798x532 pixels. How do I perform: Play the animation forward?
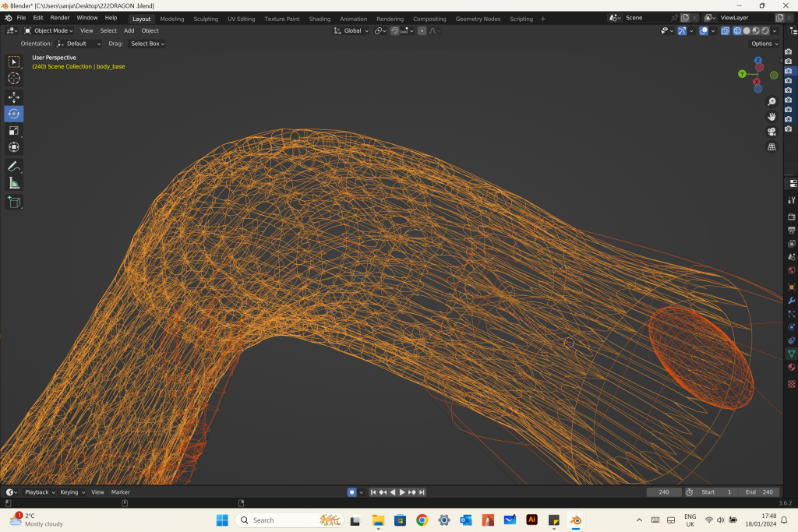coord(402,492)
